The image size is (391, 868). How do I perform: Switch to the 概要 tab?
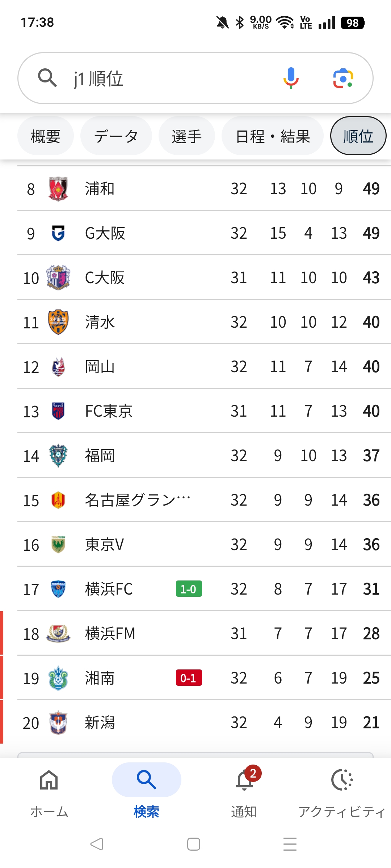click(x=46, y=136)
